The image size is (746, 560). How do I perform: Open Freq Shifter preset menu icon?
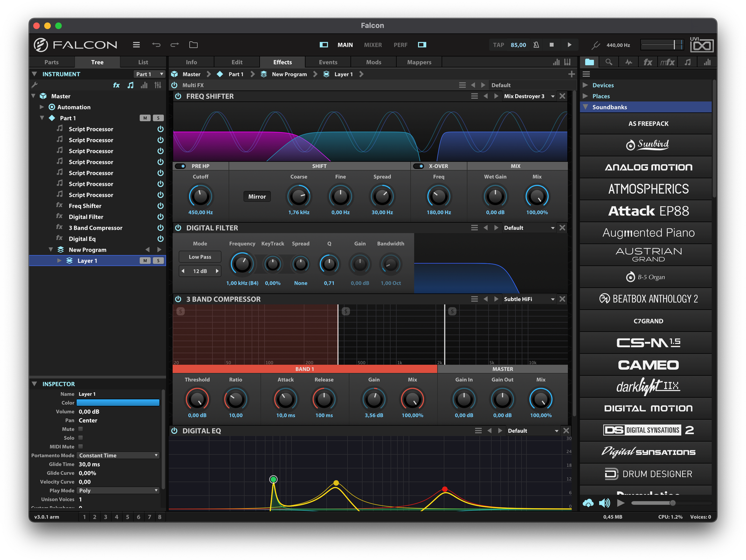click(474, 96)
